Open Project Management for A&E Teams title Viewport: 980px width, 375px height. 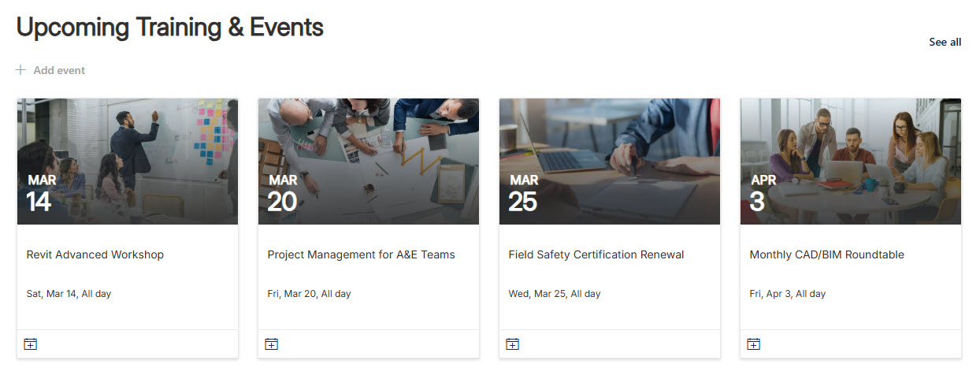(361, 254)
